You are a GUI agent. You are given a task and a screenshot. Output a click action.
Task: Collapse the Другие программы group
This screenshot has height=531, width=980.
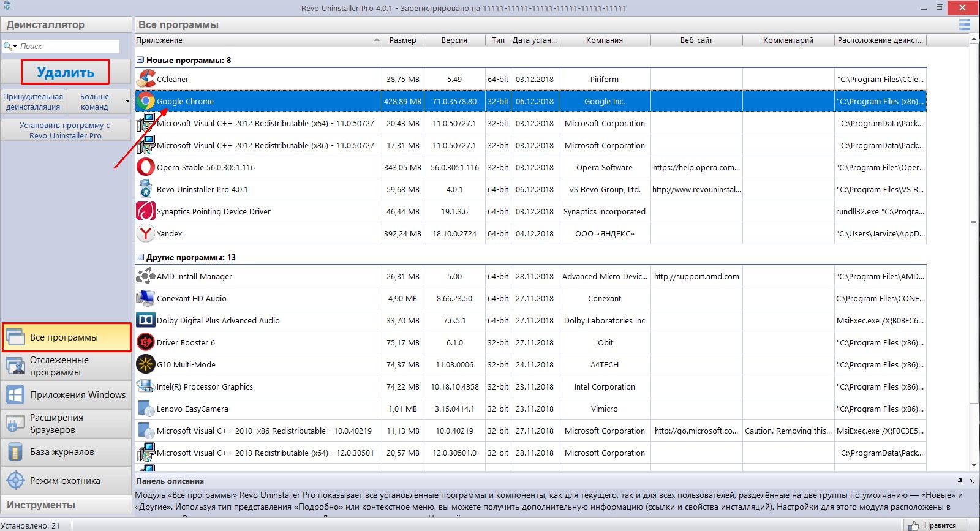140,257
